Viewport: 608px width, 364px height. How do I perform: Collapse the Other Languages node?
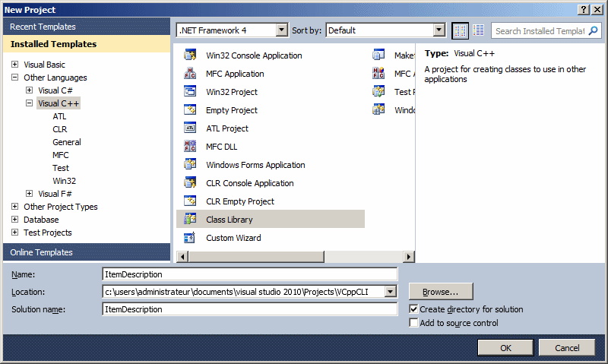14,78
